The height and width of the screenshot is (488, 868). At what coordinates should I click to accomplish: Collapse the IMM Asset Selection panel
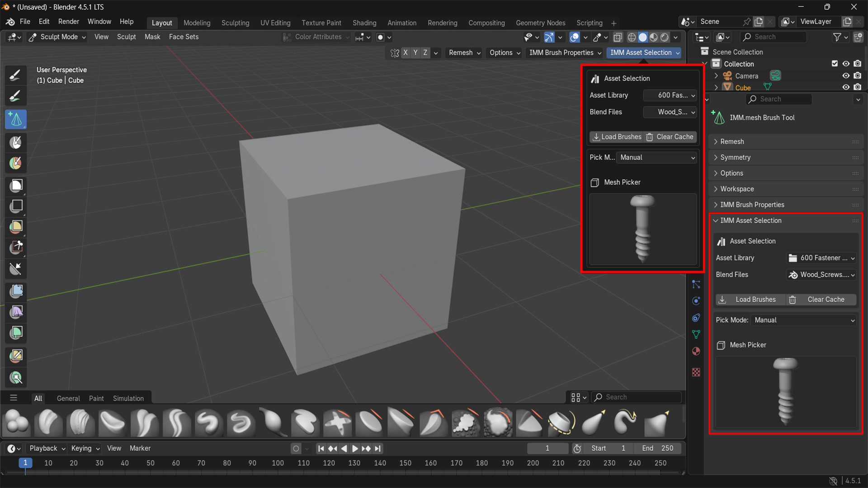point(786,221)
